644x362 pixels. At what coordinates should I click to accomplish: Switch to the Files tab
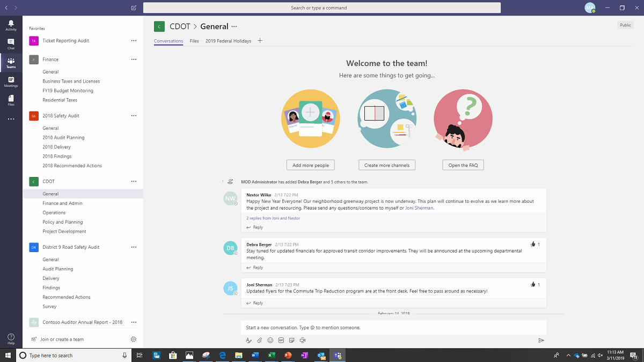point(194,41)
